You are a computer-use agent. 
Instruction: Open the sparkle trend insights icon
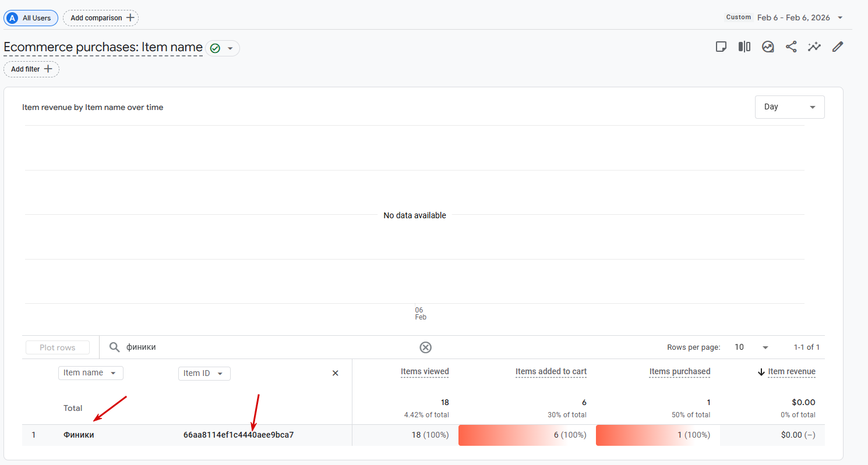click(814, 47)
